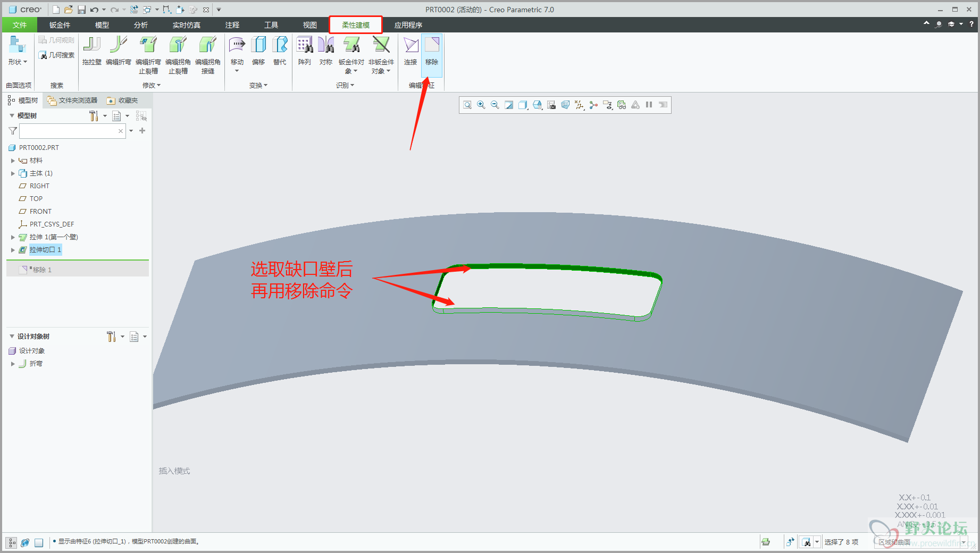Open the 文件 menu tab
The width and height of the screenshot is (980, 553).
click(20, 25)
